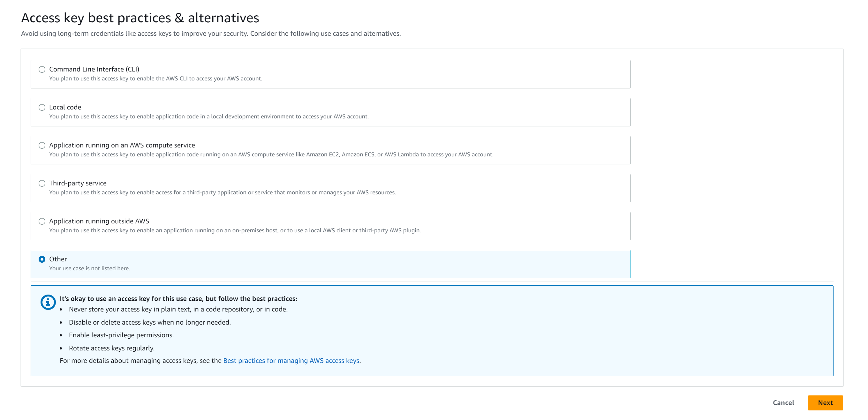Select the Command Line Interface (CLI) radio button
The height and width of the screenshot is (420, 868).
coord(42,69)
